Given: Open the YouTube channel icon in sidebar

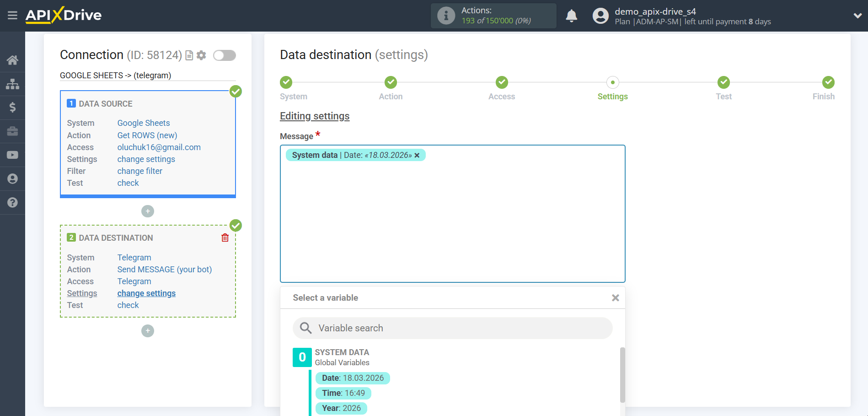Looking at the screenshot, I should 12,155.
